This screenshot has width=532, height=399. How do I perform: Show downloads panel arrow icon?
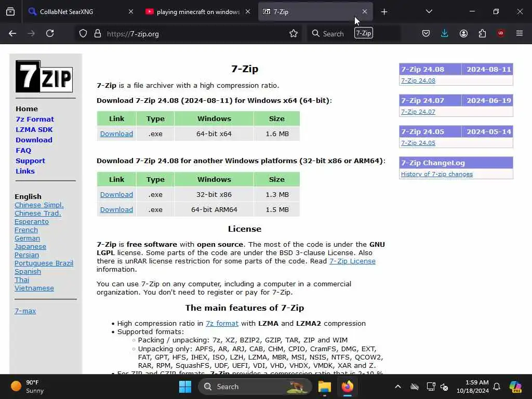tap(445, 33)
